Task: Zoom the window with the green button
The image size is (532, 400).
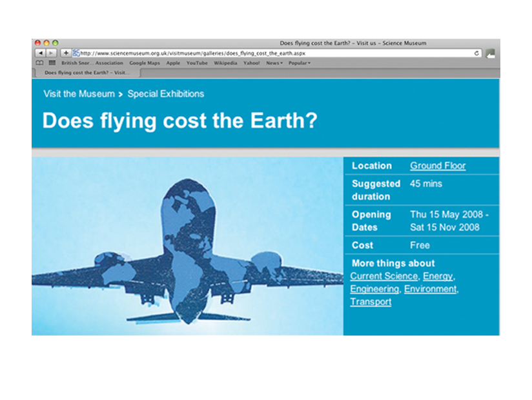Action: point(56,43)
